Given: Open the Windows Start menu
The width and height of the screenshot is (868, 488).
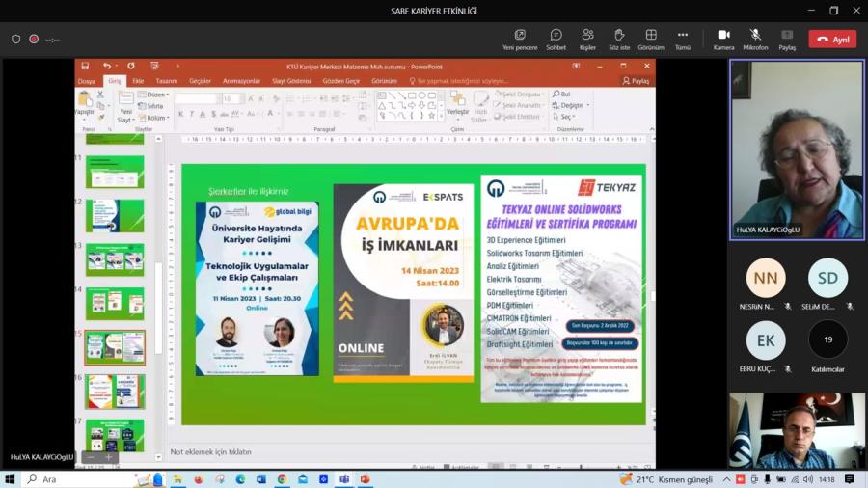Looking at the screenshot, I should click(x=10, y=479).
